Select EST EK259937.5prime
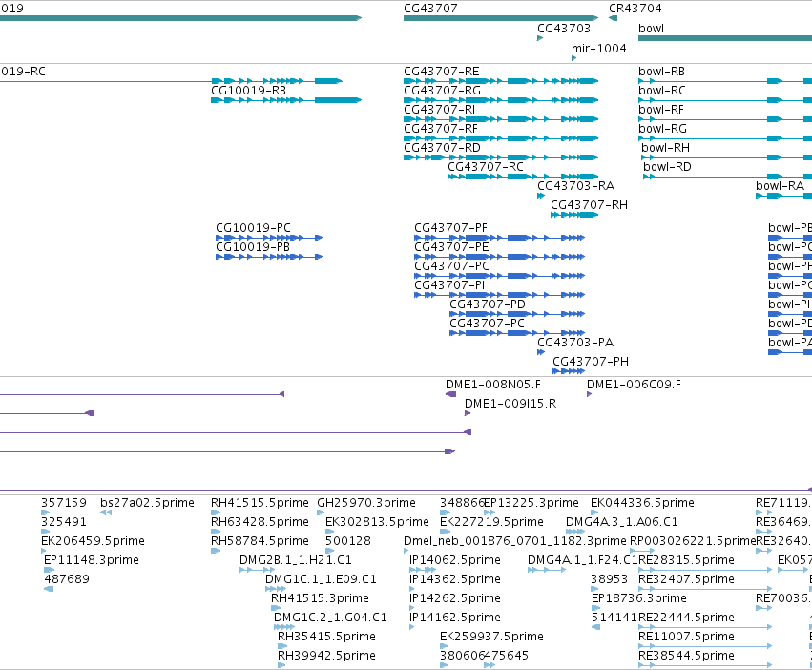 pyautogui.click(x=491, y=637)
